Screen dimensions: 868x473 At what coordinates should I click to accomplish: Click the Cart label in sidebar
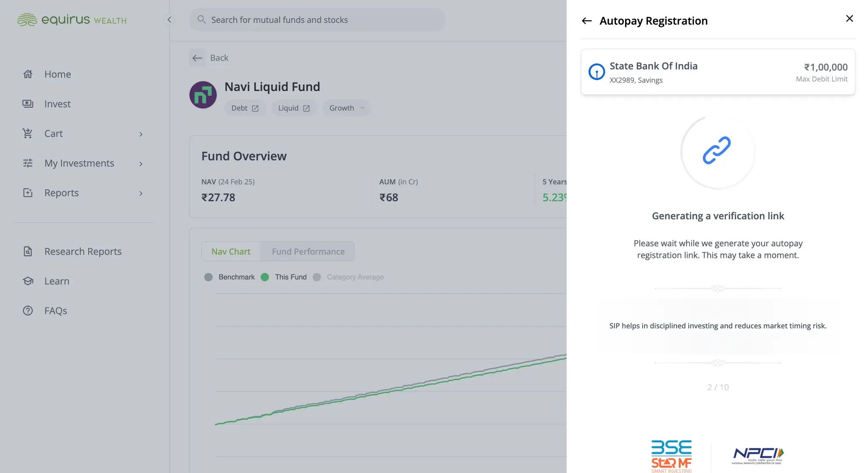pyautogui.click(x=53, y=134)
